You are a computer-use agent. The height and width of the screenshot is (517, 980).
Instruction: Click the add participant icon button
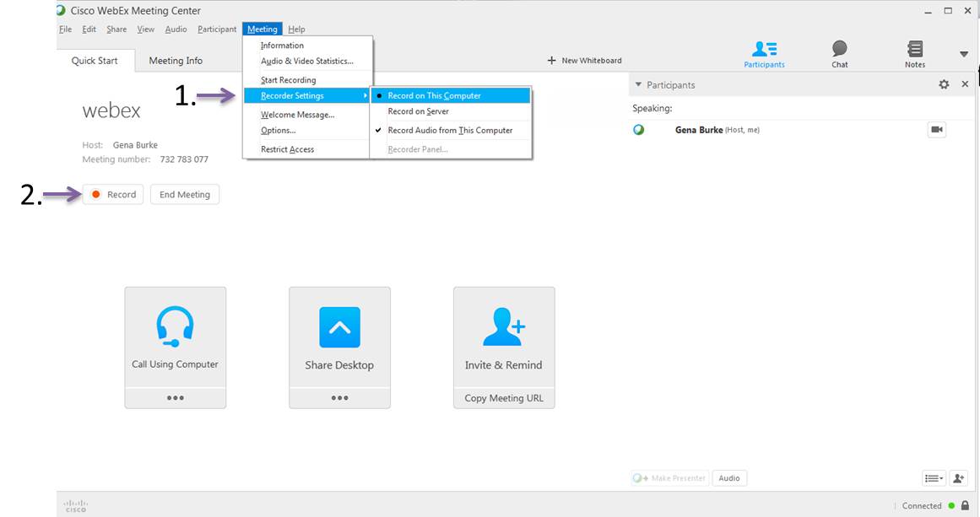958,478
